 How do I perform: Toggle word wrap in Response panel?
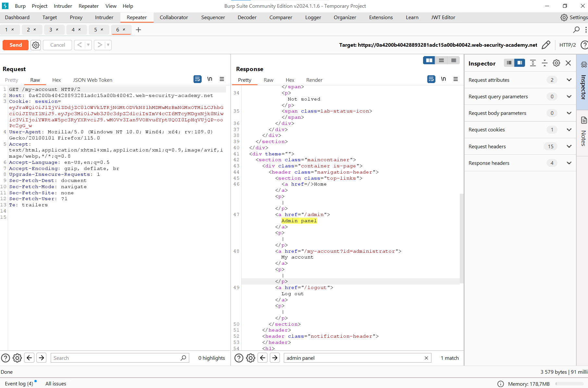(x=431, y=79)
